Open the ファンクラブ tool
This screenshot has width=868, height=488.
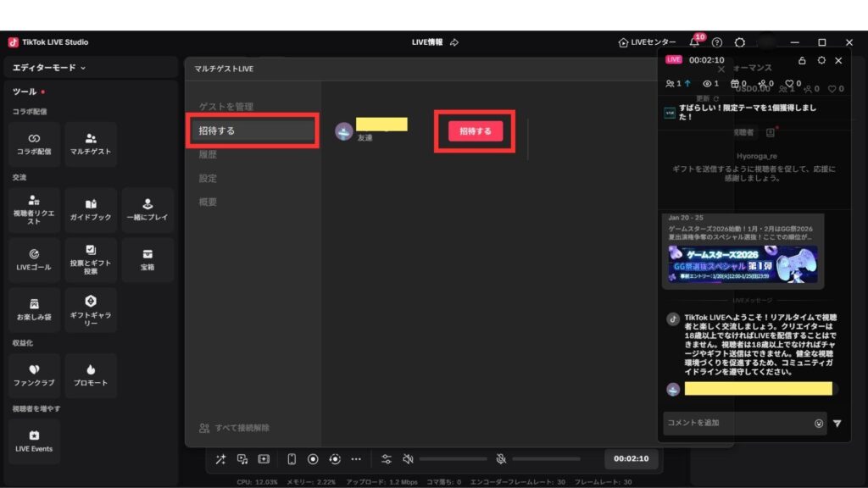coord(34,374)
